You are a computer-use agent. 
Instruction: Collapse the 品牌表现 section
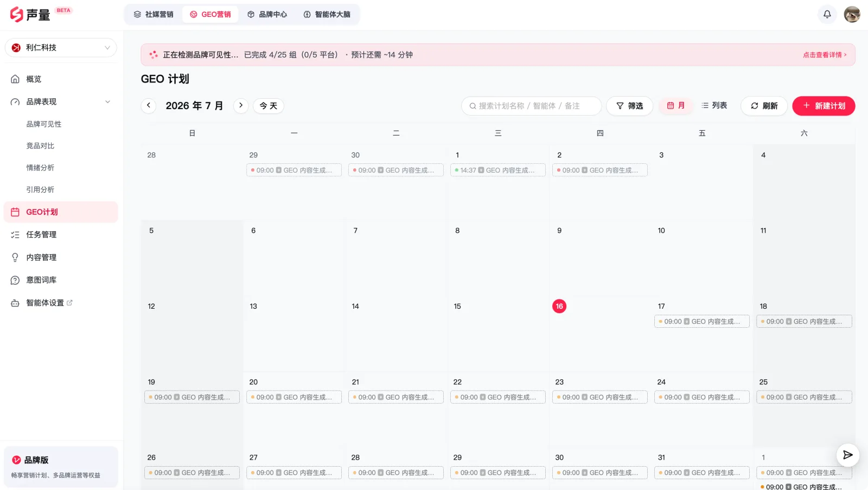[x=61, y=101]
